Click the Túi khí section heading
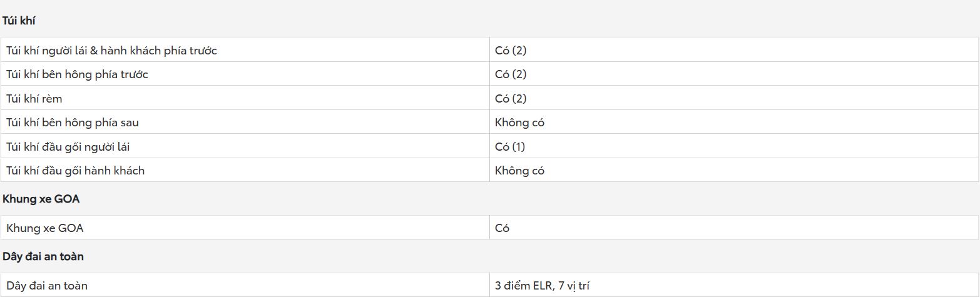Image resolution: width=980 pixels, height=297 pixels. point(19,21)
